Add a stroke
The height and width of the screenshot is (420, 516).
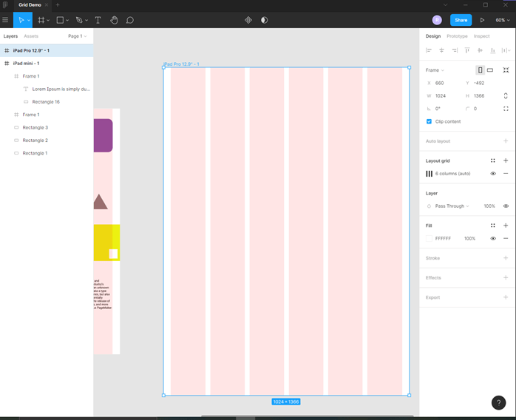pyautogui.click(x=506, y=258)
